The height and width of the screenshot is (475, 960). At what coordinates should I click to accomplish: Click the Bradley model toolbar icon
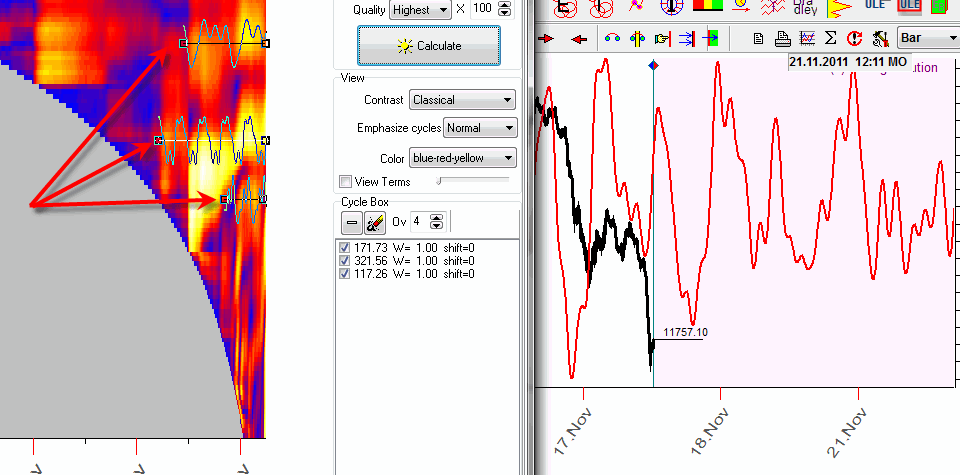pyautogui.click(x=805, y=8)
